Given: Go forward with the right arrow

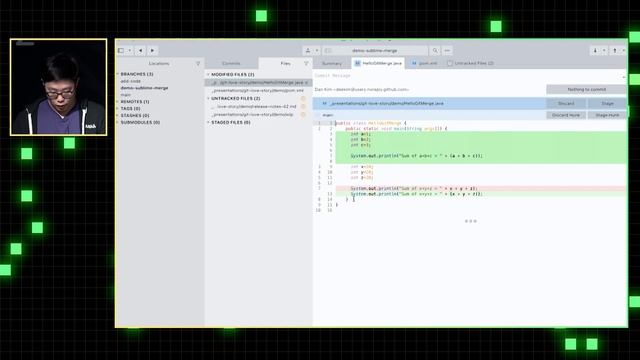Looking at the screenshot, I should 152,51.
